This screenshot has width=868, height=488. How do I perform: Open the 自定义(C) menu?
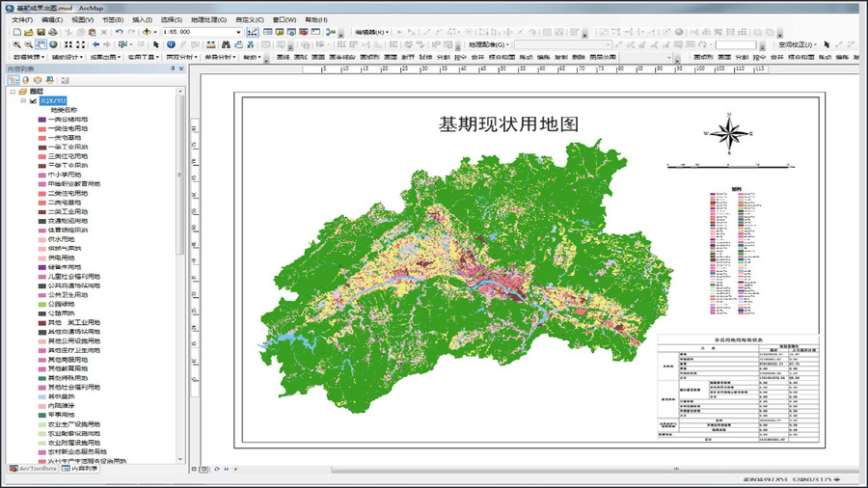click(x=250, y=20)
